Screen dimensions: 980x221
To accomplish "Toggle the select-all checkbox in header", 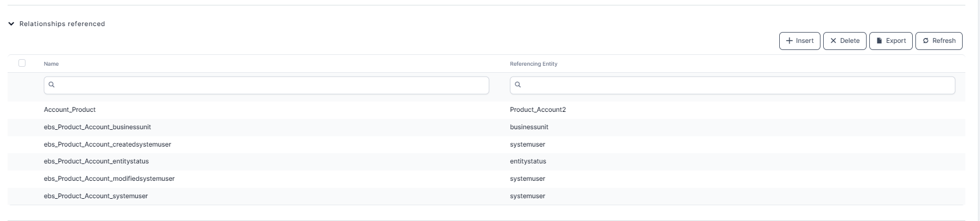I will (x=22, y=63).
